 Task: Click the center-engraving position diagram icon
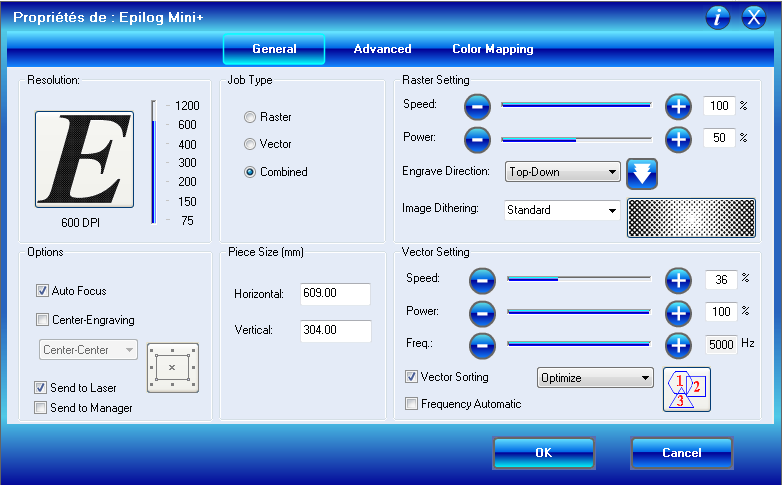173,368
